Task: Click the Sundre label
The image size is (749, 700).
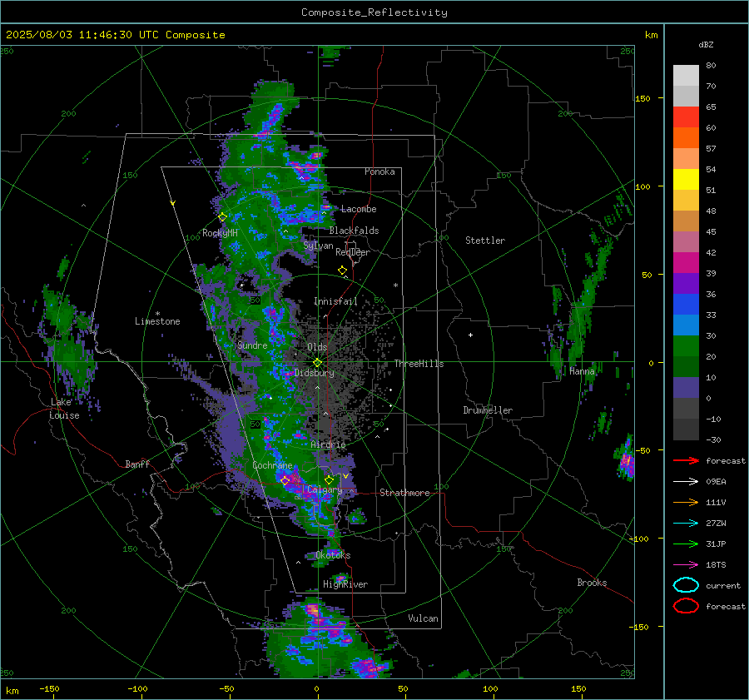Action: click(252, 345)
